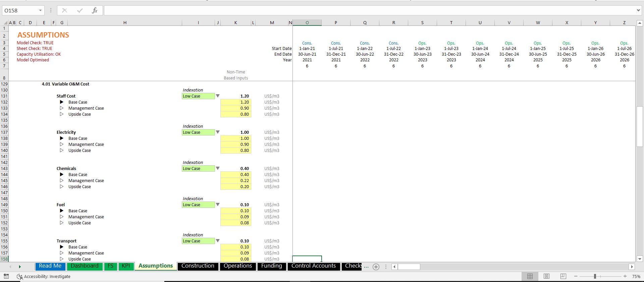This screenshot has height=282, width=644.
Task: Select column Z header
Action: coord(624,23)
